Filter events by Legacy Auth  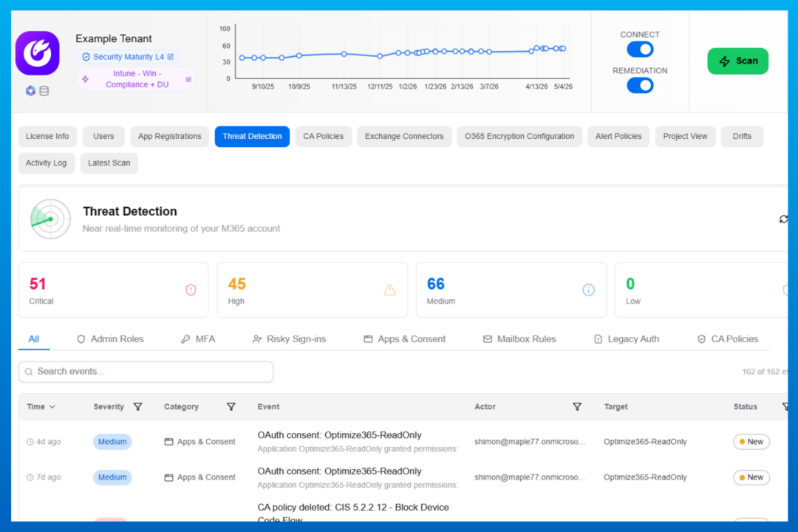pos(627,339)
